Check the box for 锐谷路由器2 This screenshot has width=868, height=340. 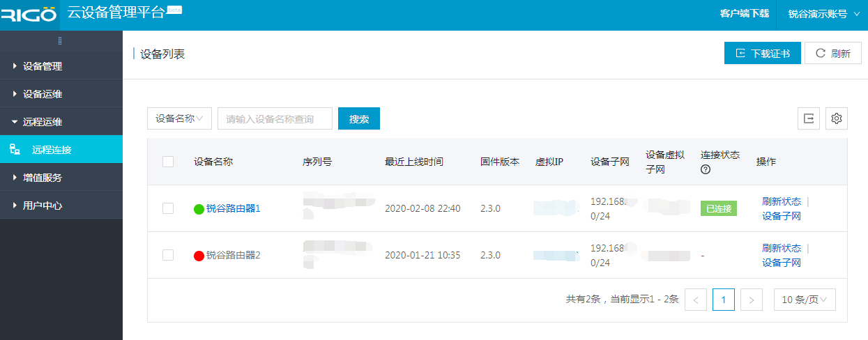coord(168,255)
